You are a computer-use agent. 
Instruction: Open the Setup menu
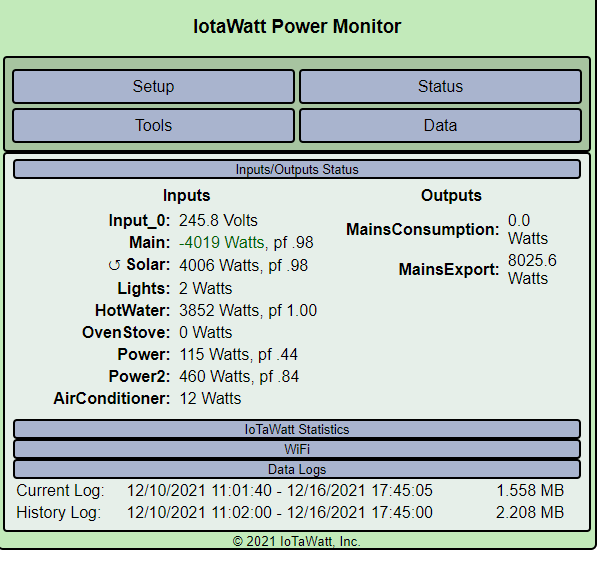[x=154, y=86]
